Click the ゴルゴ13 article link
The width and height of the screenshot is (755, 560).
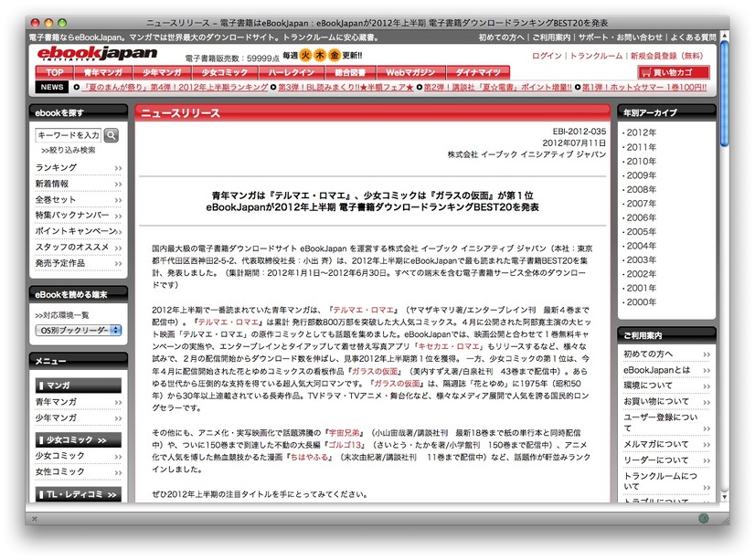click(345, 445)
